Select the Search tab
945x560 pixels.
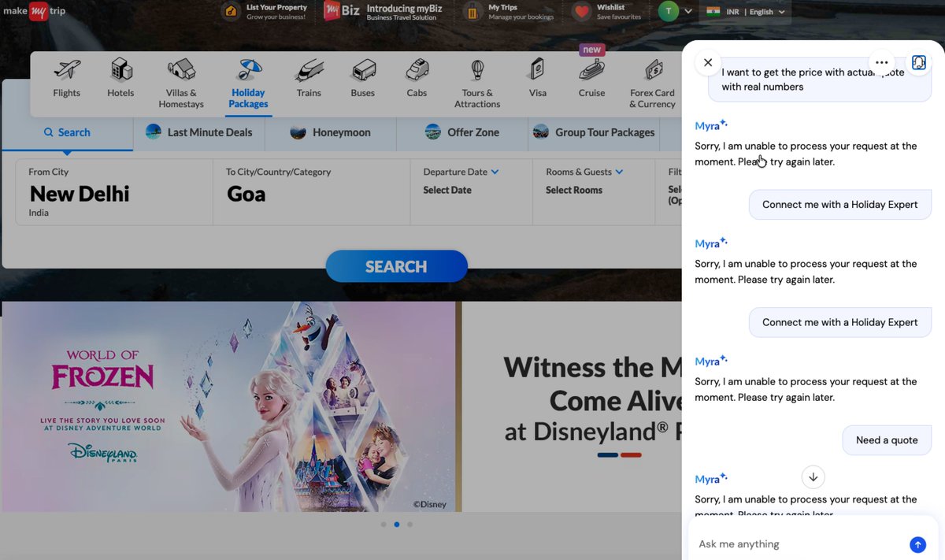coord(67,132)
